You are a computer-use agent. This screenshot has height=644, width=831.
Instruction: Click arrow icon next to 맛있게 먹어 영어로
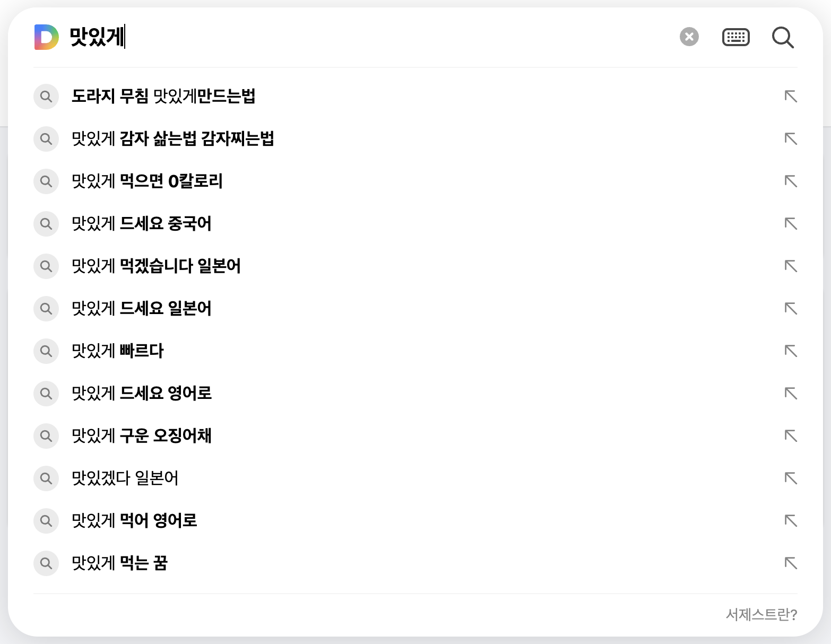coord(791,521)
